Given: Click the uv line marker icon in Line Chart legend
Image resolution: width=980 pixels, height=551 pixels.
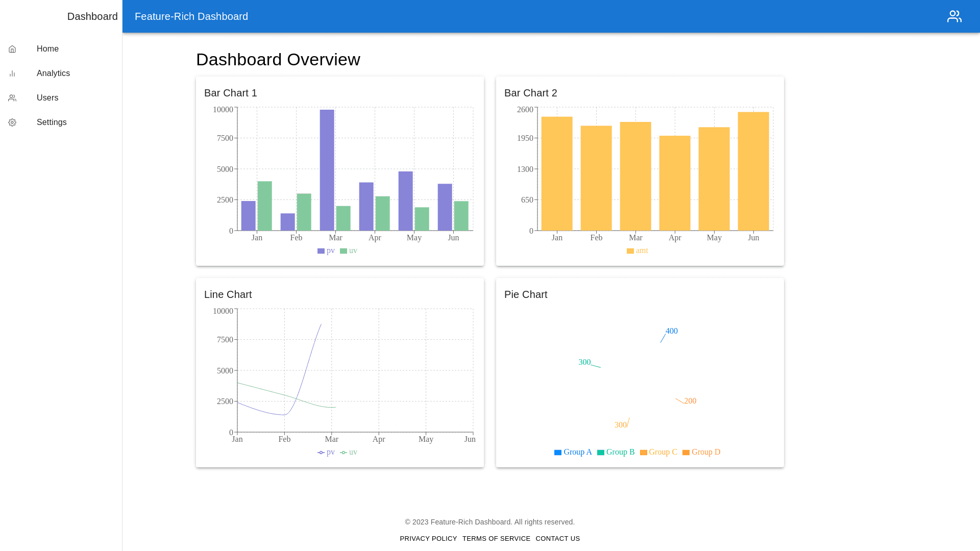Looking at the screenshot, I should (344, 453).
